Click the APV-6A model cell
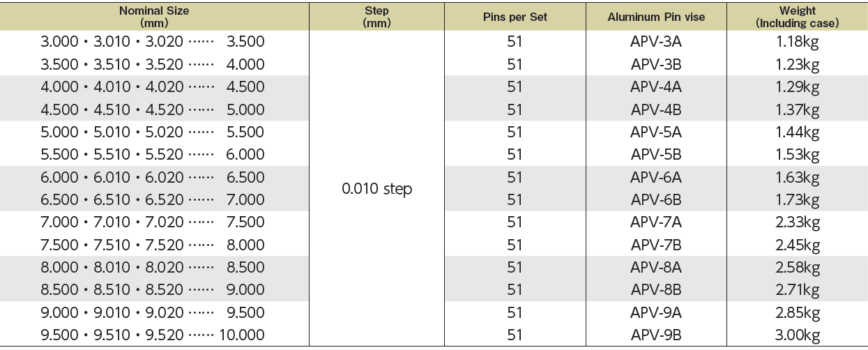868x350 pixels. (x=656, y=177)
